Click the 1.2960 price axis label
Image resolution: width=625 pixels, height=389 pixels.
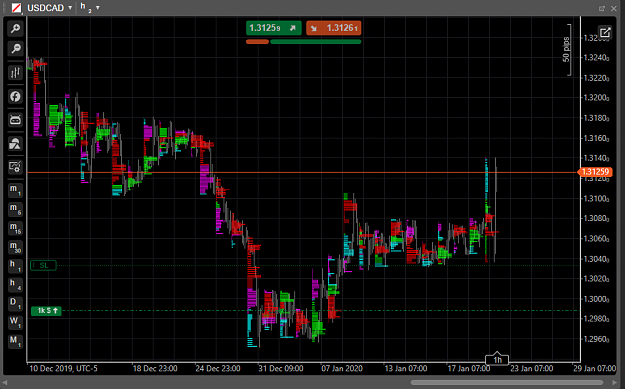pyautogui.click(x=596, y=339)
